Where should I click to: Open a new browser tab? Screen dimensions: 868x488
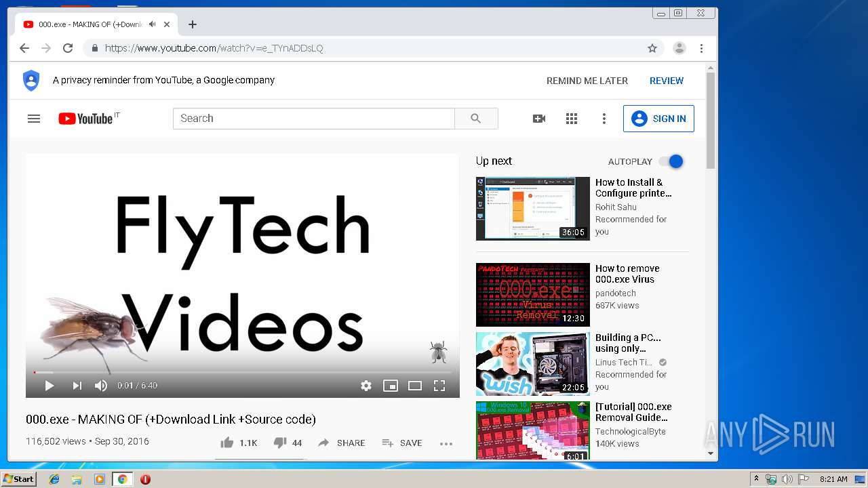click(x=193, y=24)
